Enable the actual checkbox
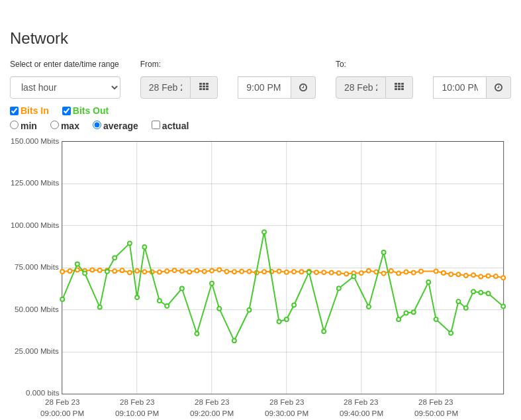 (x=156, y=125)
